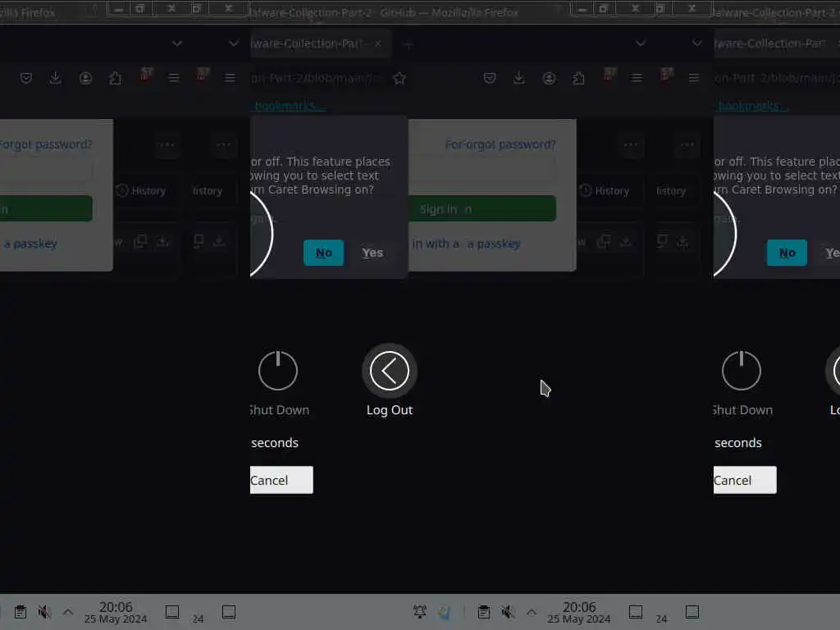This screenshot has width=840, height=630.
Task: Click leftmost red uBlock badge icon
Action: 146,75
